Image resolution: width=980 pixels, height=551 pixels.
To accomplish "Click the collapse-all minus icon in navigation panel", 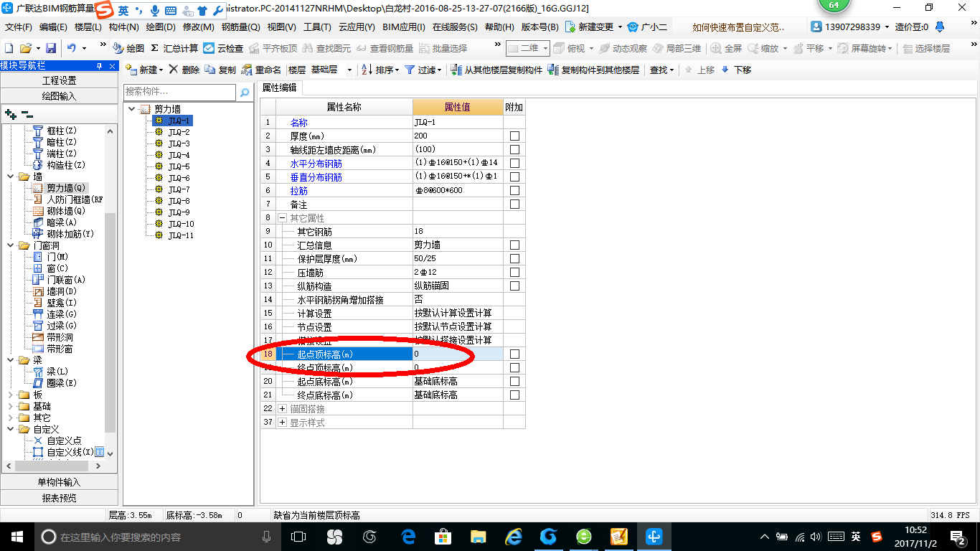I will point(27,114).
